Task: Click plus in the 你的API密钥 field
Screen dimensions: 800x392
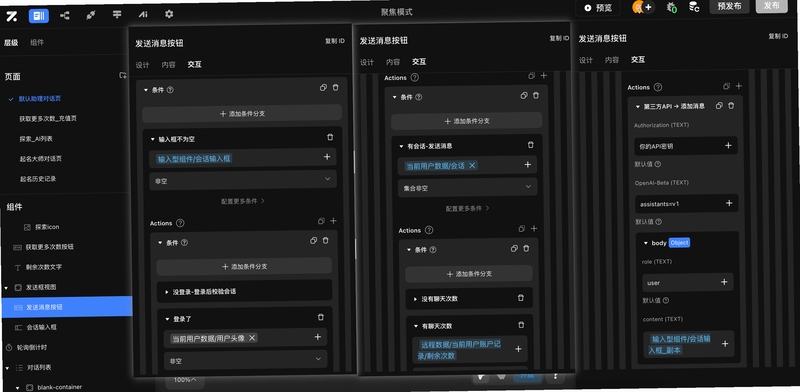Action: pyautogui.click(x=729, y=145)
